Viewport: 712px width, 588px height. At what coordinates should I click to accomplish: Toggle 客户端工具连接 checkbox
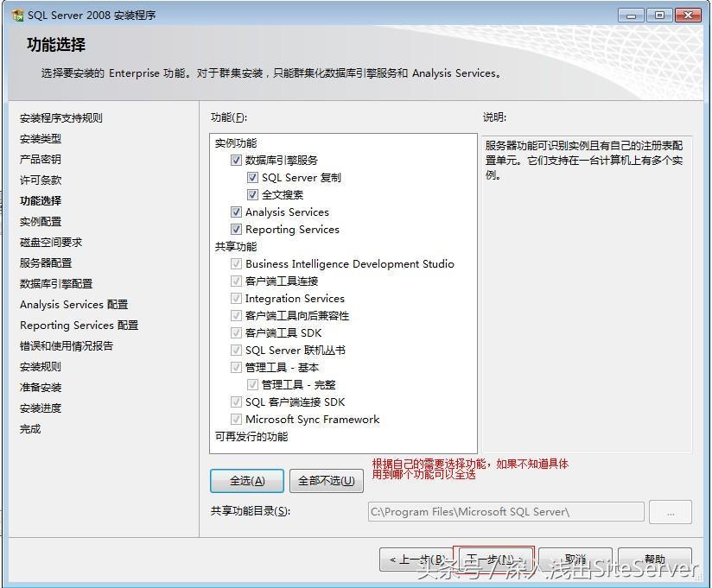click(x=236, y=281)
